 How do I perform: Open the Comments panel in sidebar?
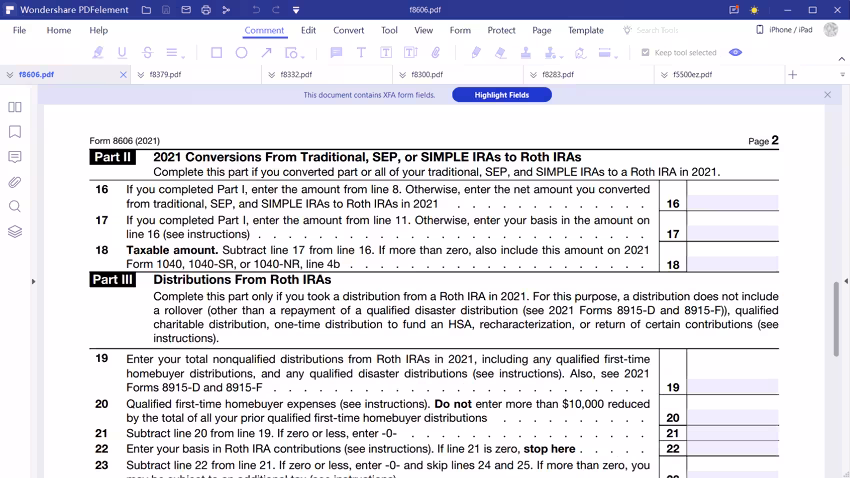(x=15, y=157)
